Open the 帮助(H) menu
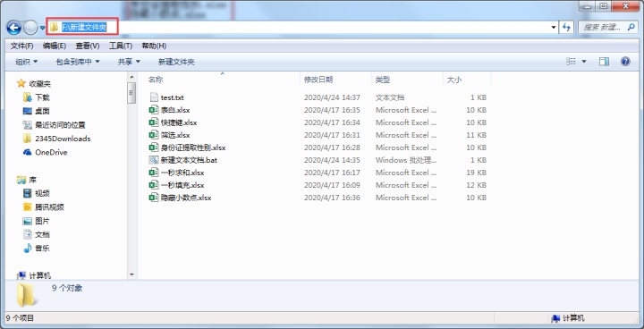The image size is (644, 329). pyautogui.click(x=154, y=46)
